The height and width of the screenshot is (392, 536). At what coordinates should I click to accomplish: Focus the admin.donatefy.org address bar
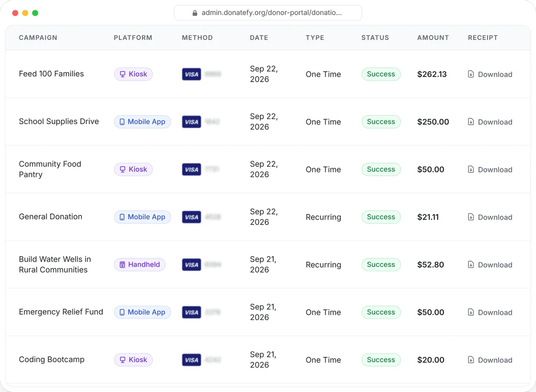[268, 13]
